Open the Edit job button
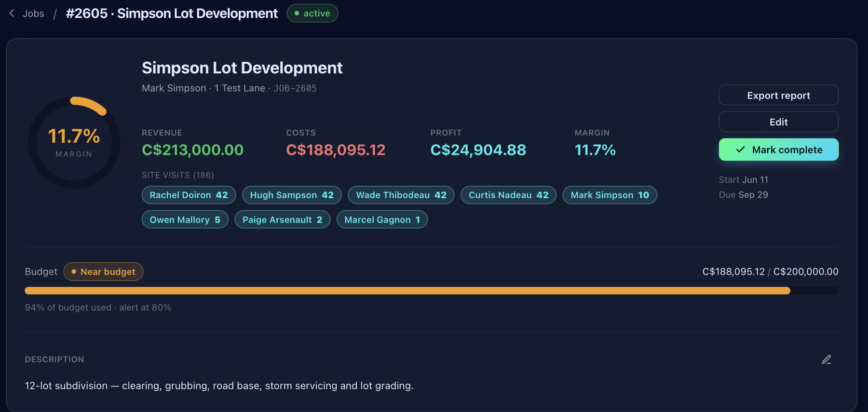 pyautogui.click(x=778, y=122)
